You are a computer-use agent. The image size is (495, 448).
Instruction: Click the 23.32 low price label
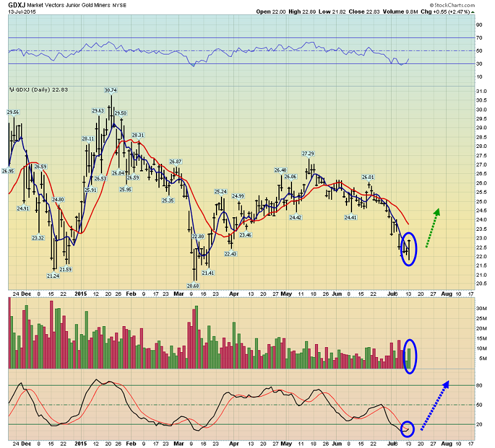38,238
